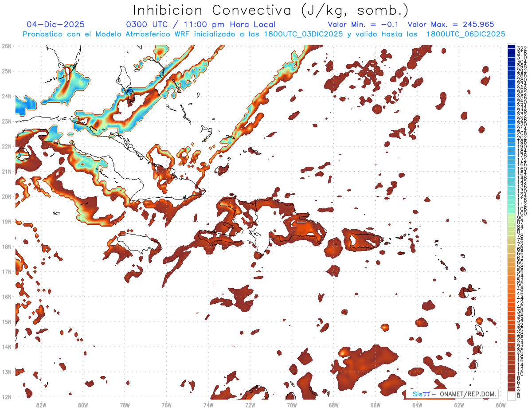
Task: Click the '1800UTC_06DIC2025' valid-until time
Action: 466,34
